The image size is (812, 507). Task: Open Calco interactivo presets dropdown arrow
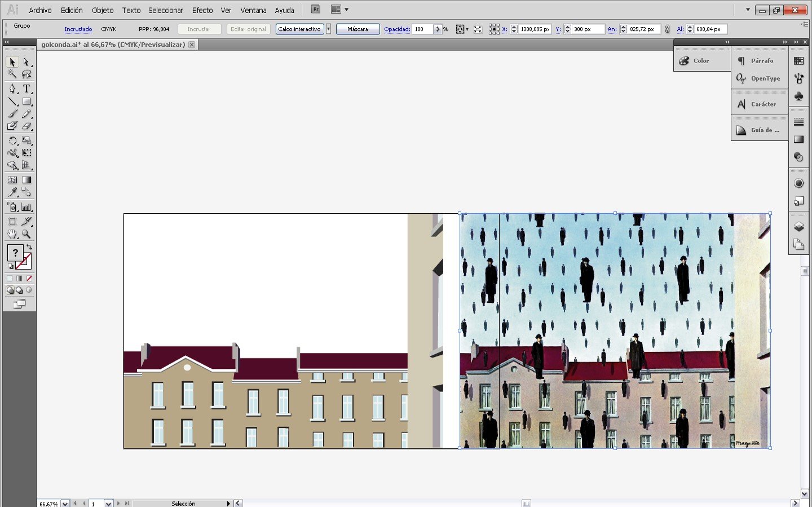click(328, 29)
